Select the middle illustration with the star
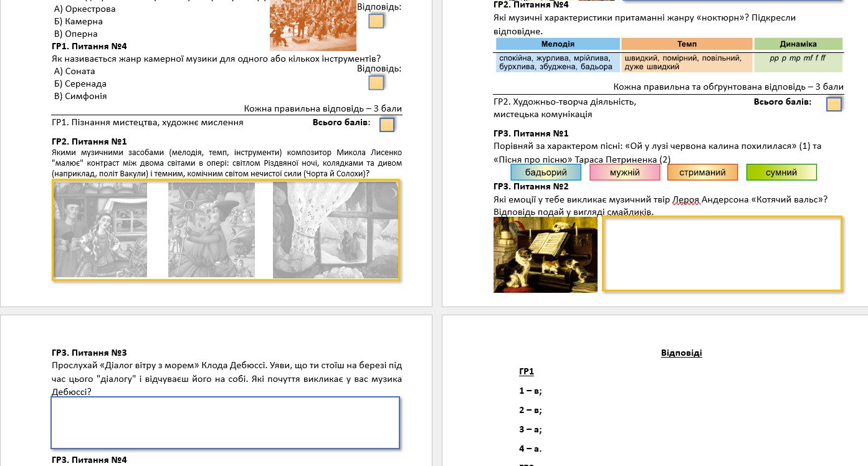This screenshot has height=466, width=868. [x=211, y=230]
